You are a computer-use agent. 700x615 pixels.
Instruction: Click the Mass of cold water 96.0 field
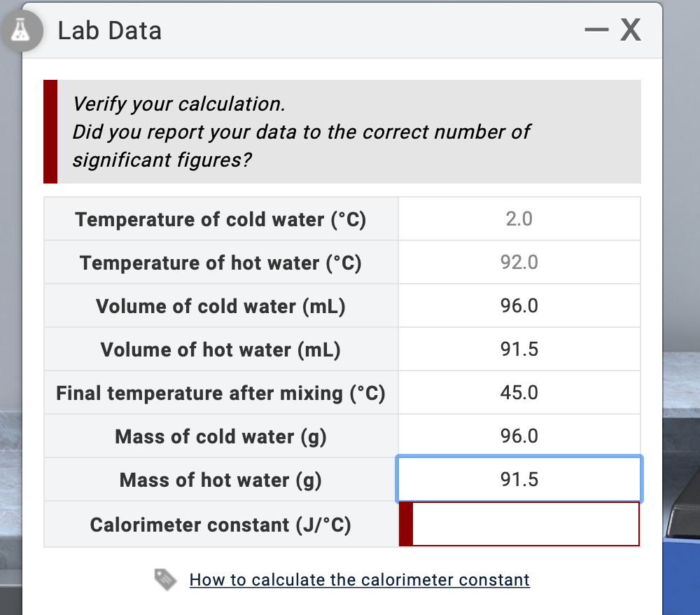click(x=519, y=436)
